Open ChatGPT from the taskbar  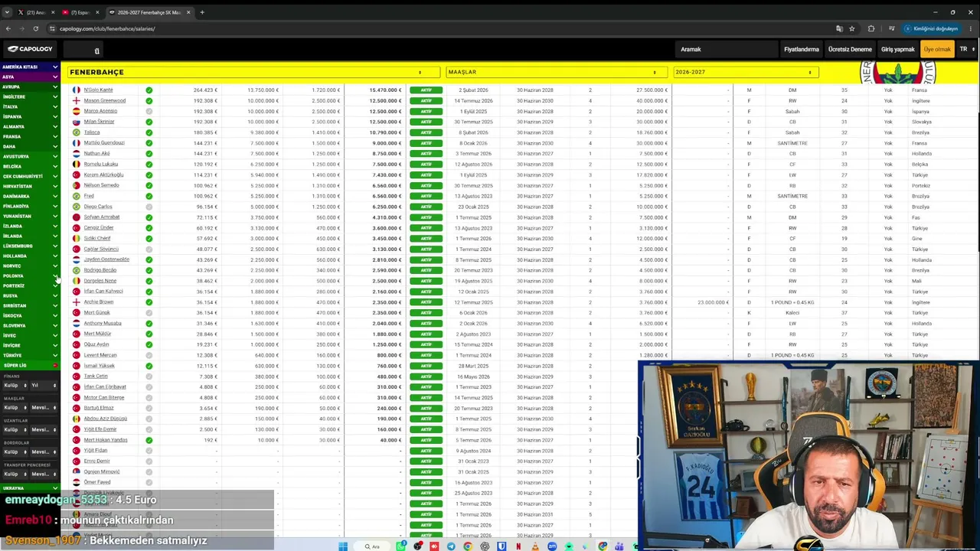coord(485,546)
